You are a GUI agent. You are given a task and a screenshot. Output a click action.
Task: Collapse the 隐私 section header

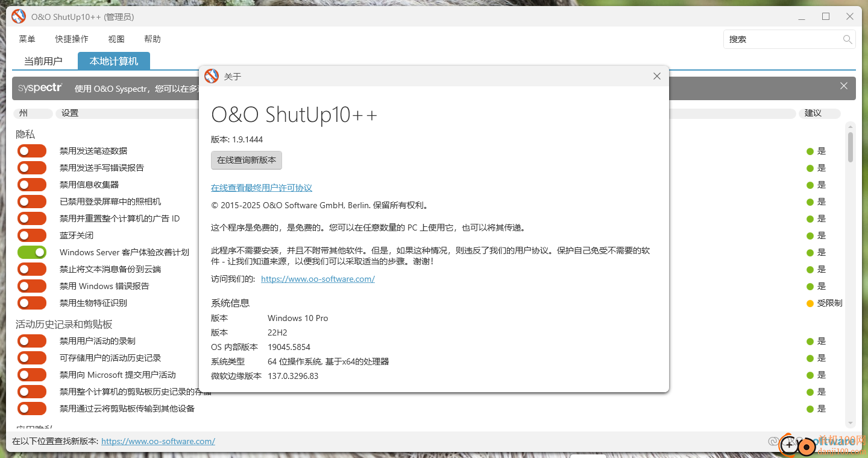point(25,134)
